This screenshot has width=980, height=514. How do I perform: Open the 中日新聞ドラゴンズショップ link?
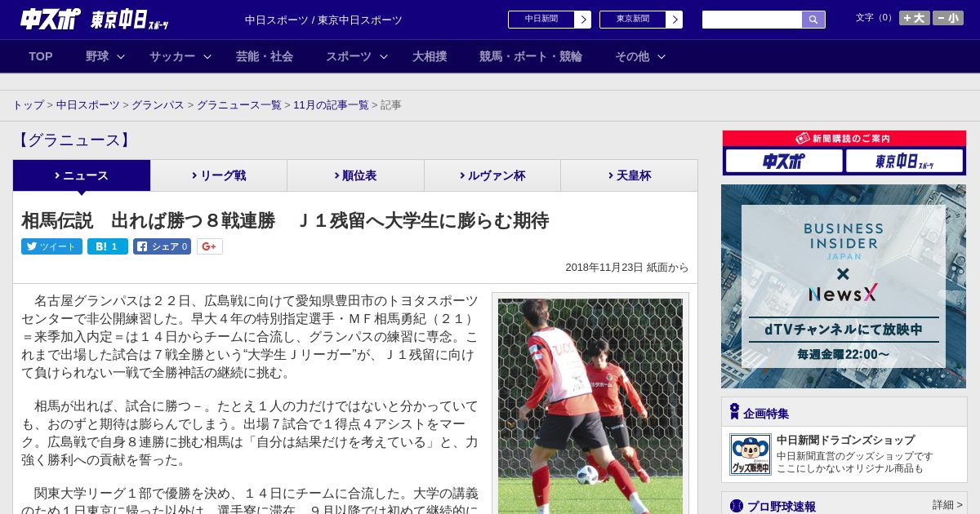pos(845,440)
